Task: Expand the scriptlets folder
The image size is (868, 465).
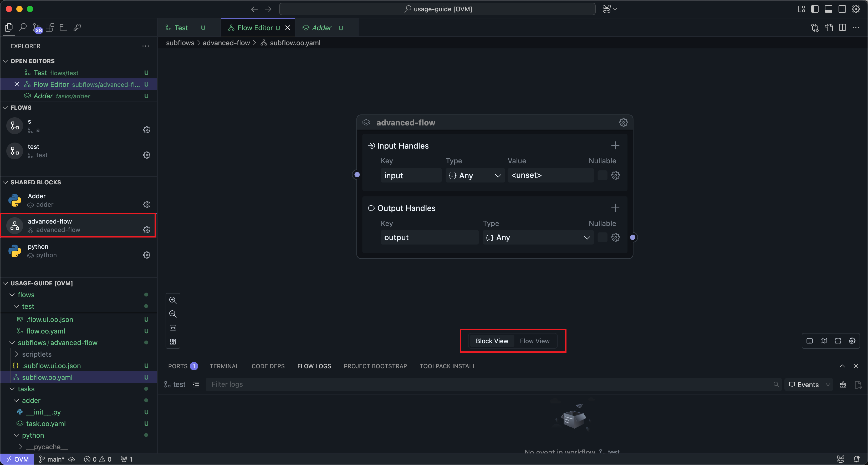Action: coord(36,354)
